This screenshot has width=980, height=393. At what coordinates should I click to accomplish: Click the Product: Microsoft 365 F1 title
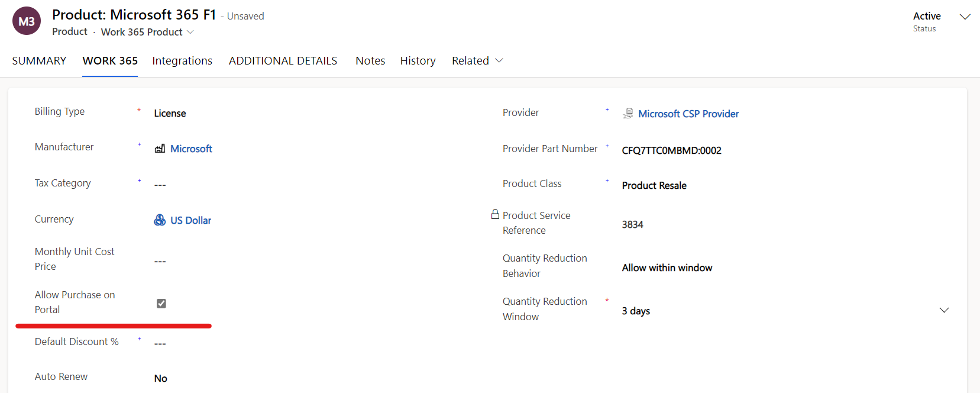pyautogui.click(x=134, y=15)
